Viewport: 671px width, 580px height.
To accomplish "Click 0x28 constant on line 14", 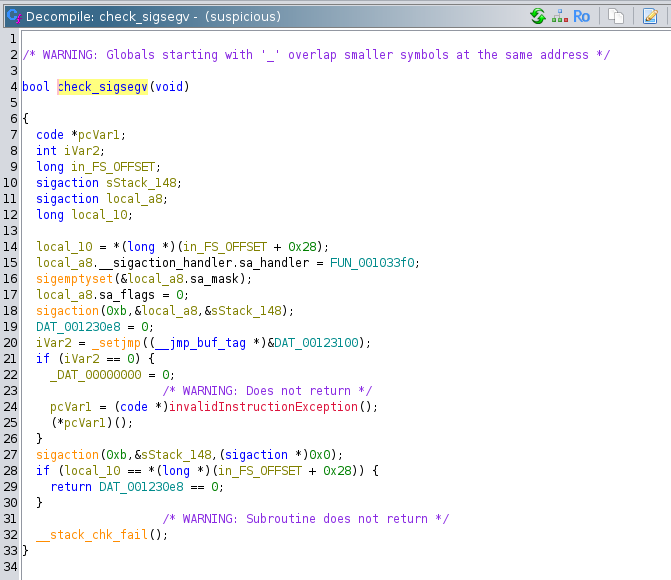I will pyautogui.click(x=302, y=247).
